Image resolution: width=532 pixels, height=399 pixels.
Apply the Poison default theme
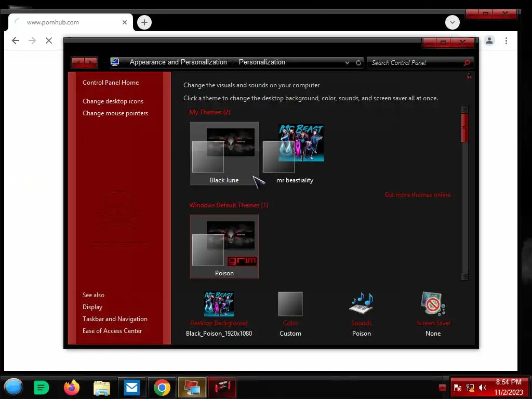(x=224, y=246)
